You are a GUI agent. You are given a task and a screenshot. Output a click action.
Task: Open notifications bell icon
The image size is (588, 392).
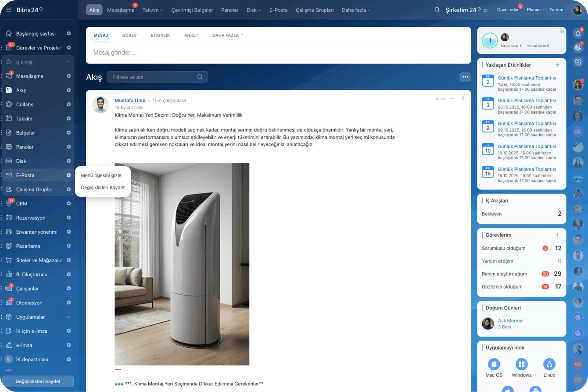[x=578, y=33]
